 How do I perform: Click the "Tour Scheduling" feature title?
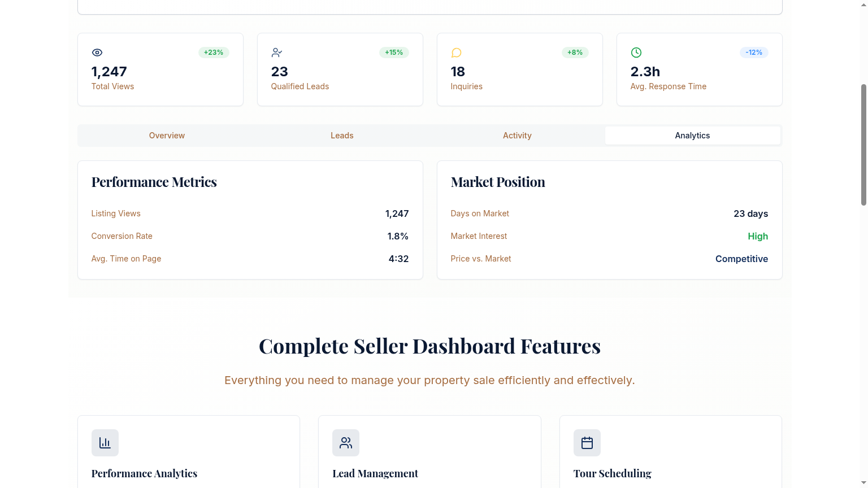613,473
